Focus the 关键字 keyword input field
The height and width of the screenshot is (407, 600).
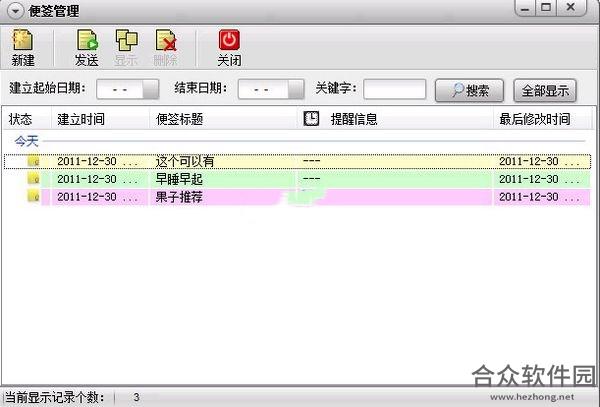coord(395,90)
